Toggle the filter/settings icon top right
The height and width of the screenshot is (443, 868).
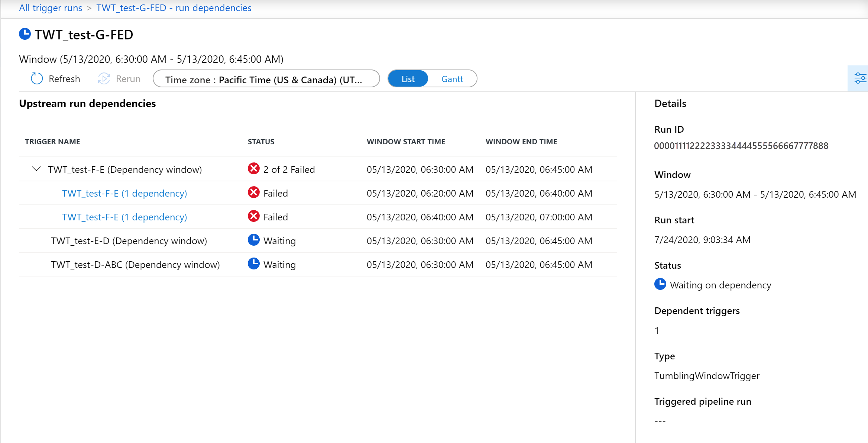coord(860,79)
